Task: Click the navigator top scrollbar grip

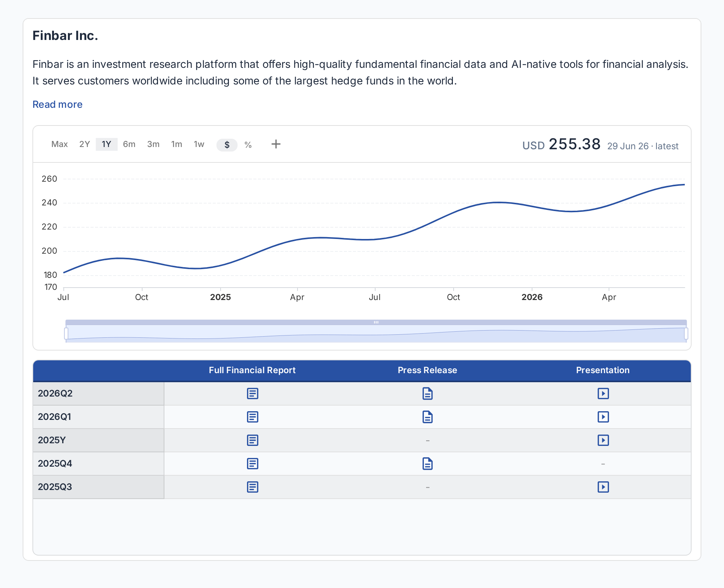Action: [x=376, y=322]
